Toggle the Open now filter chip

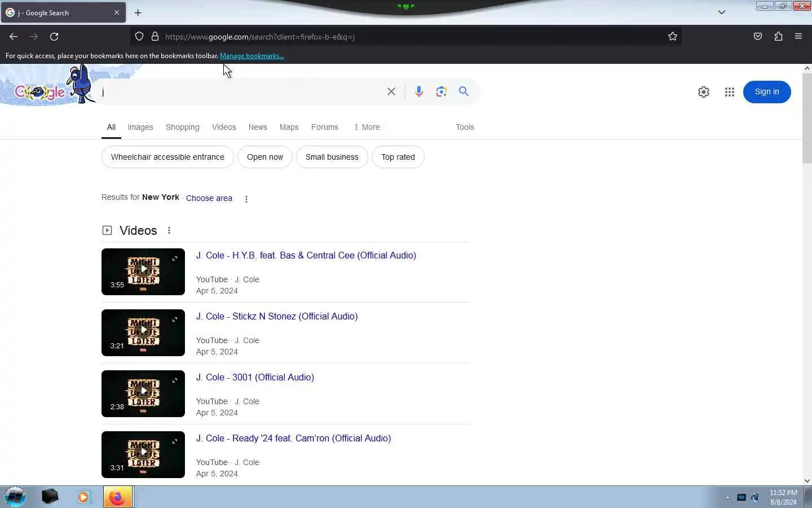click(265, 157)
